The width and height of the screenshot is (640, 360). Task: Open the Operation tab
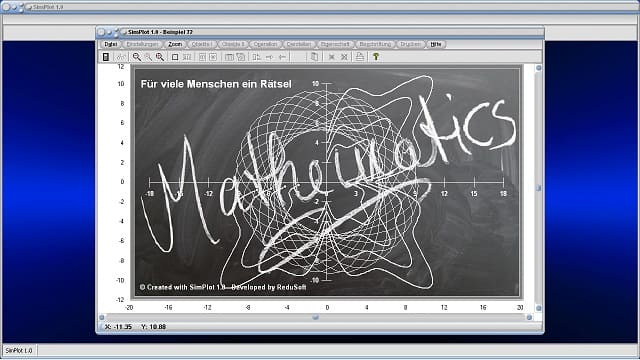(265, 44)
